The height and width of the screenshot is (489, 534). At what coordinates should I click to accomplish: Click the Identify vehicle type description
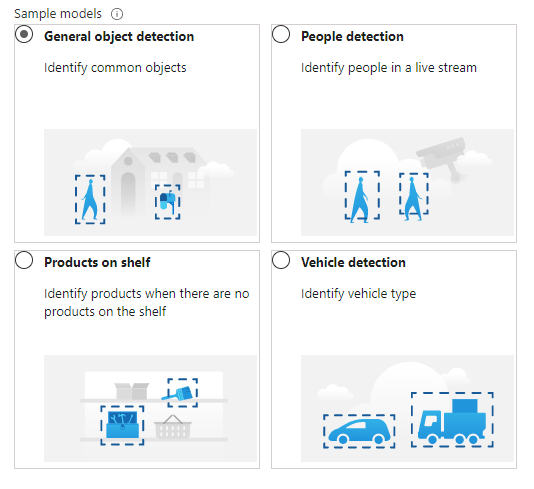pyautogui.click(x=358, y=294)
